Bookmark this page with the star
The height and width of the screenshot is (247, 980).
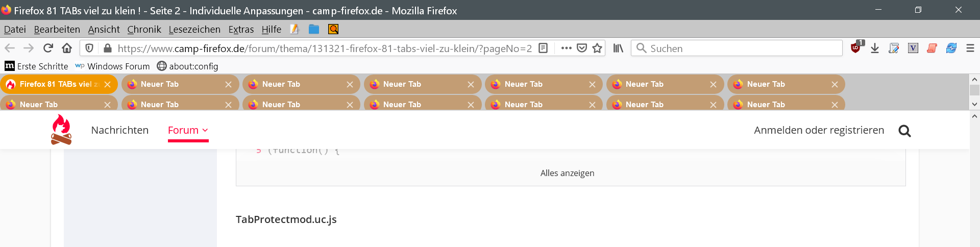coord(597,48)
